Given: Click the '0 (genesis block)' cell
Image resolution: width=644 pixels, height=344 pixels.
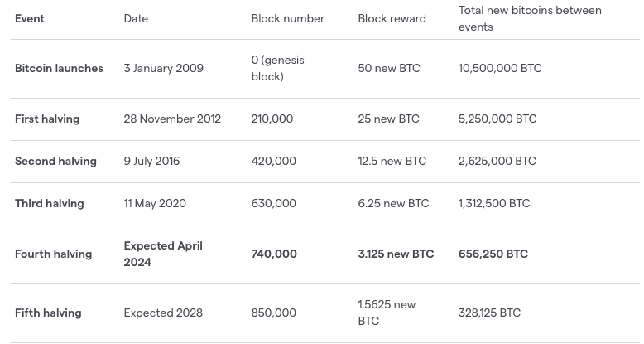Looking at the screenshot, I should [277, 68].
